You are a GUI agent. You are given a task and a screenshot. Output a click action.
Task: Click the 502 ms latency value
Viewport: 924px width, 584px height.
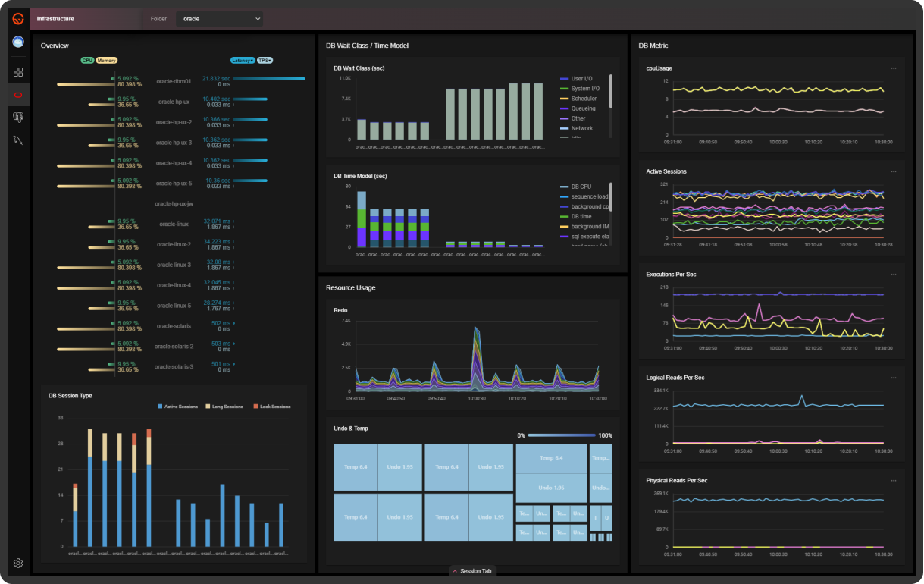coord(221,323)
